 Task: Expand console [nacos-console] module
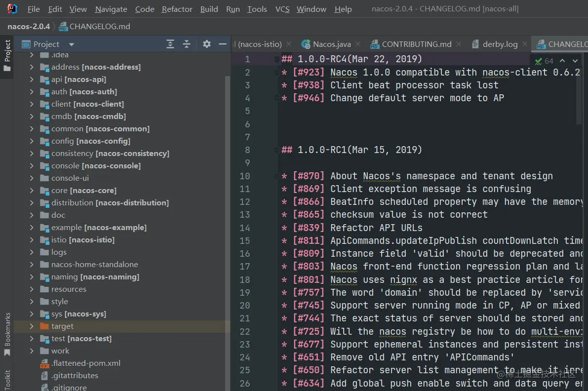click(32, 166)
